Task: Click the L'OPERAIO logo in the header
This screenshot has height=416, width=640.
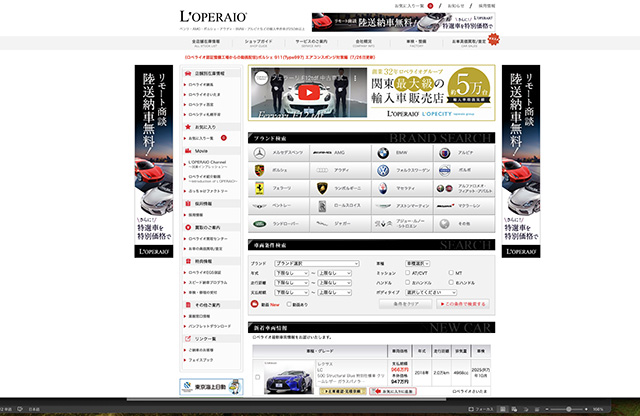Action: pyautogui.click(x=213, y=17)
